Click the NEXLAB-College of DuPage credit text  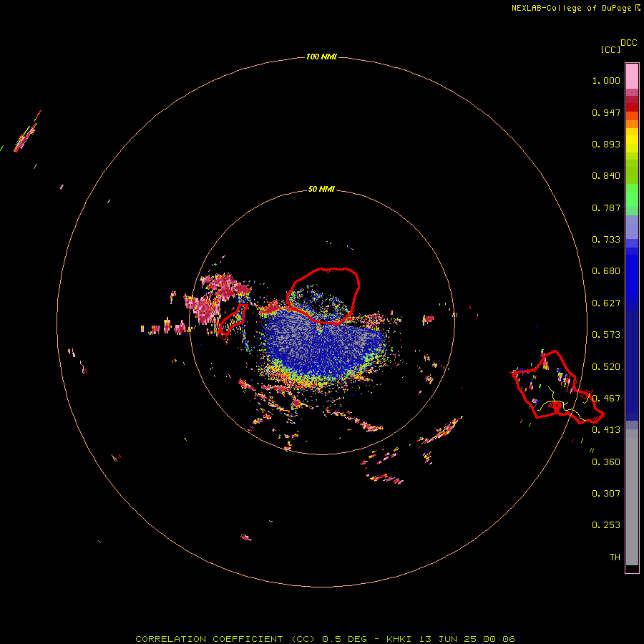pos(571,8)
